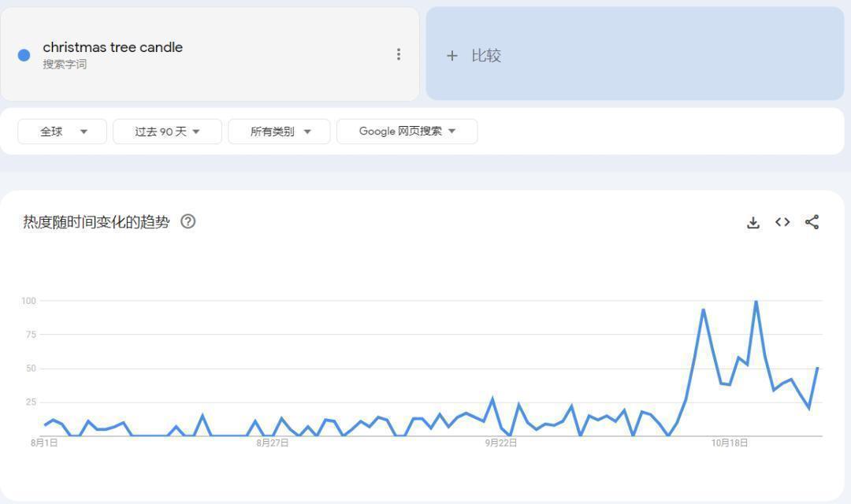Open the 过去 90 天 time range dropdown
The image size is (851, 504).
167,132
